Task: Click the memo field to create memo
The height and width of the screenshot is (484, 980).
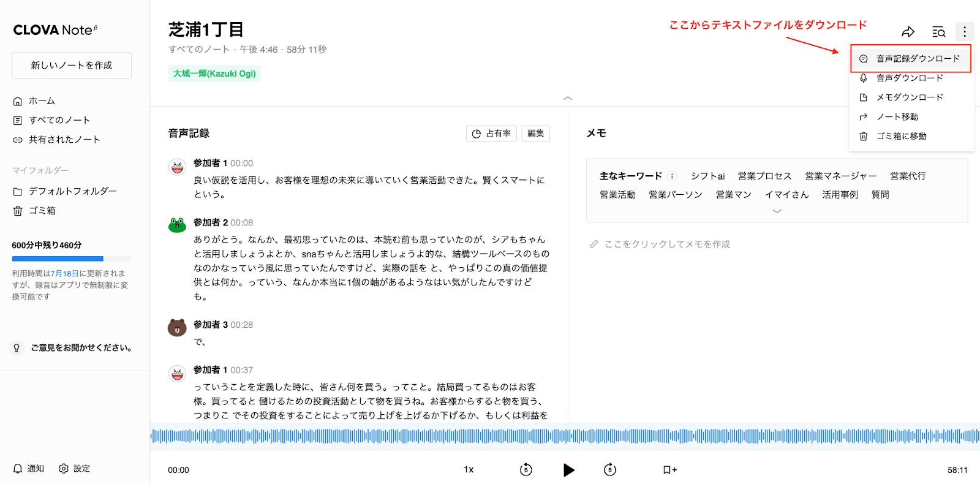Action: [666, 244]
